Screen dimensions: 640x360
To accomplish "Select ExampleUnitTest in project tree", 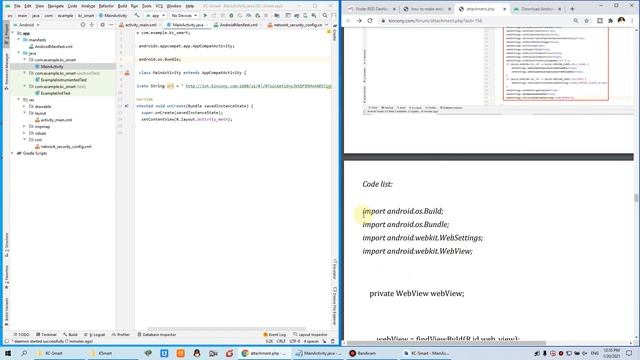I will click(x=55, y=93).
